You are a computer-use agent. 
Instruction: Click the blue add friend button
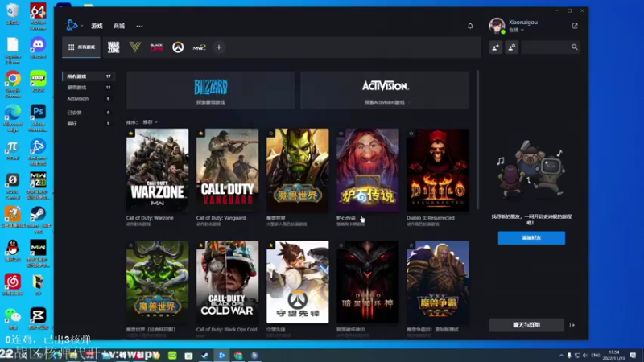531,238
